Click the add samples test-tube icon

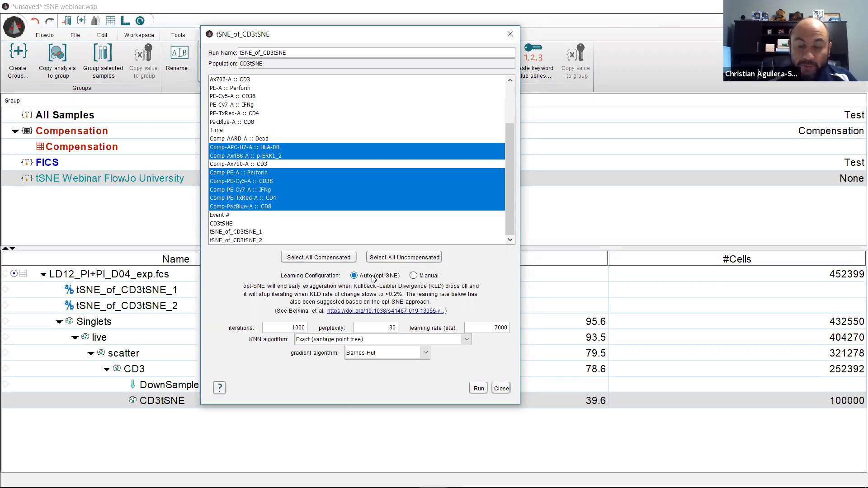pos(66,21)
